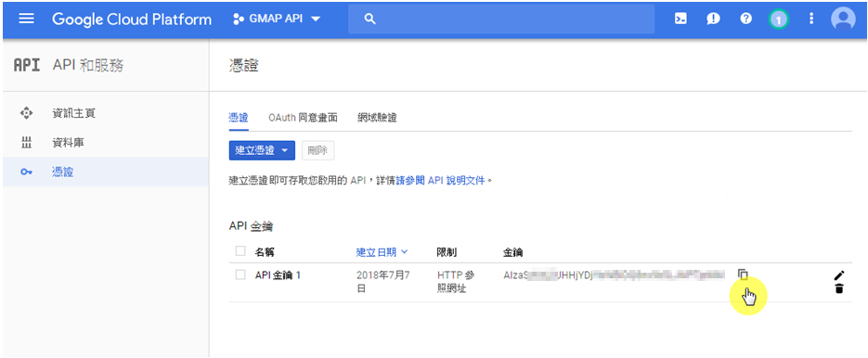Click the 金鑰 column header
868x358 pixels.
(x=513, y=252)
